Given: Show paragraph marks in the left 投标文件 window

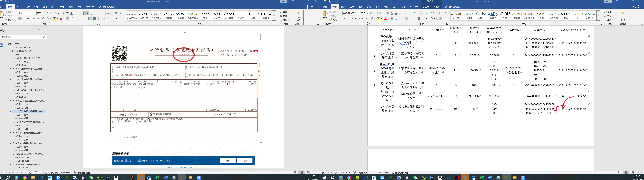Looking at the screenshot, I should tap(121, 13).
